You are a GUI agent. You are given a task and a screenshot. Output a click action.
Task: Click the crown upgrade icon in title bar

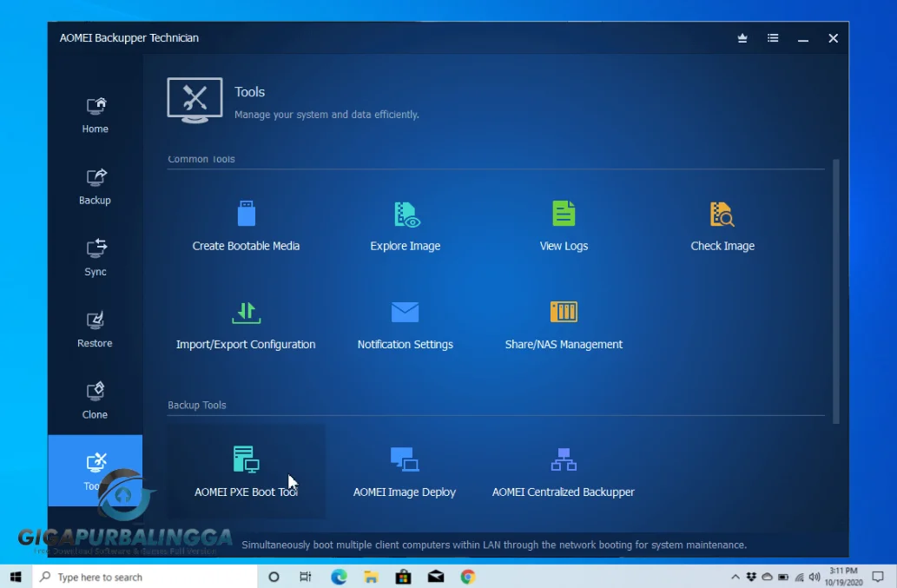(742, 37)
